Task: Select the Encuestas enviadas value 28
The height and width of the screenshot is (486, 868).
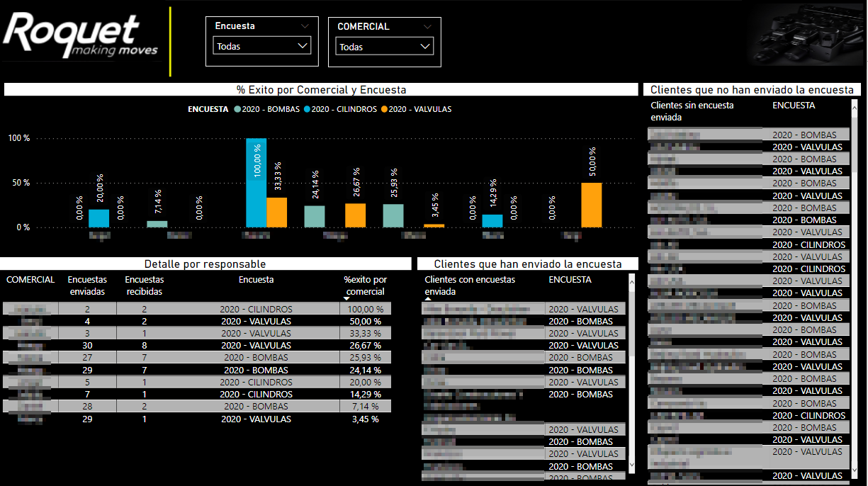Action: tap(87, 407)
